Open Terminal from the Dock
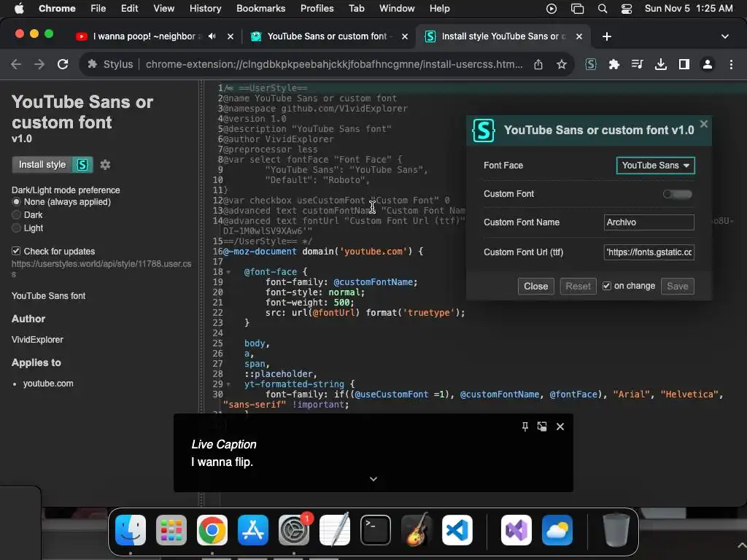This screenshot has height=560, width=747. (x=376, y=530)
